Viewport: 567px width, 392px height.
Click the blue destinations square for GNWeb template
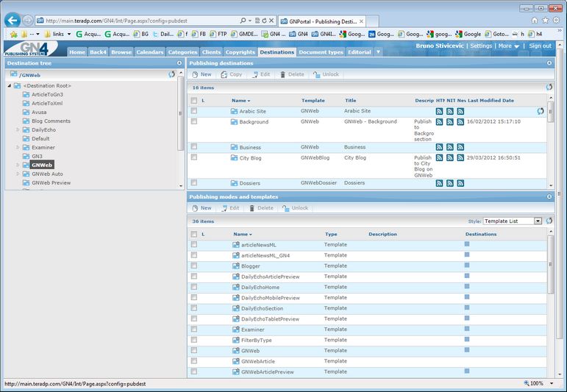click(467, 350)
